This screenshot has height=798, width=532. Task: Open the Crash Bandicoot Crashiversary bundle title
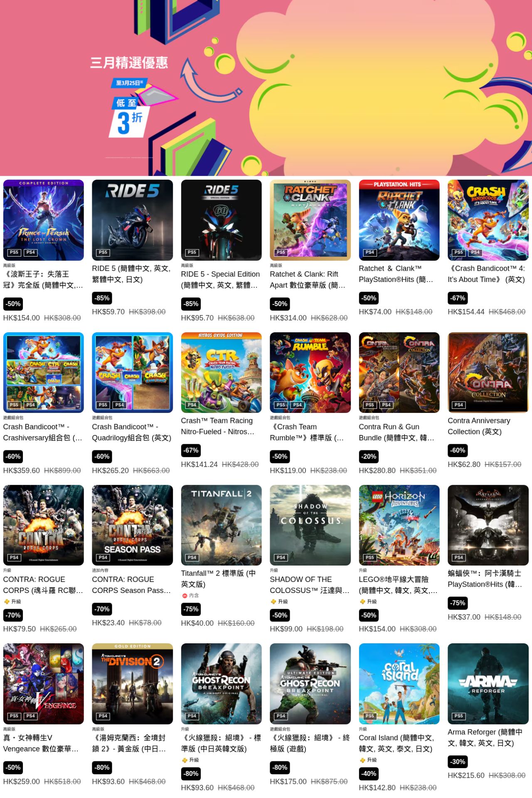[x=43, y=432]
